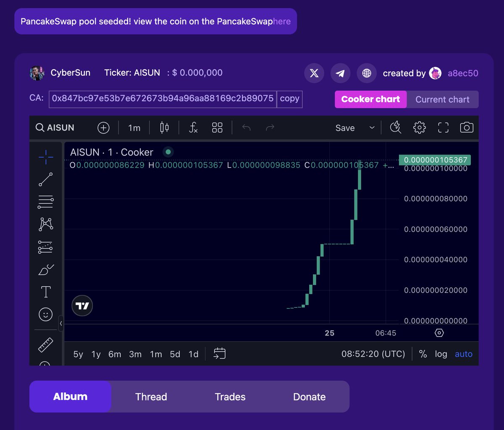Open the Donate tab

point(310,397)
